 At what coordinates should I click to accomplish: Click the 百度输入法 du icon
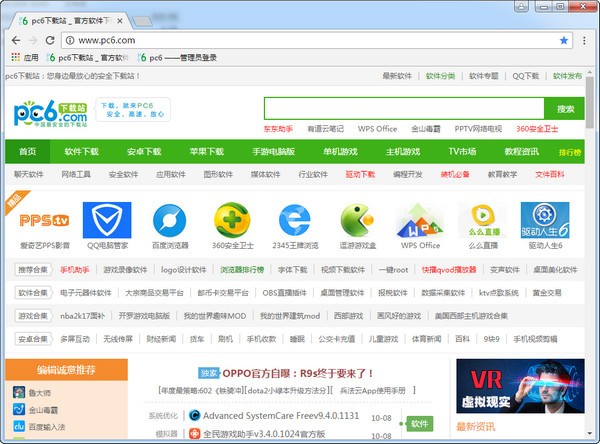pos(19,426)
